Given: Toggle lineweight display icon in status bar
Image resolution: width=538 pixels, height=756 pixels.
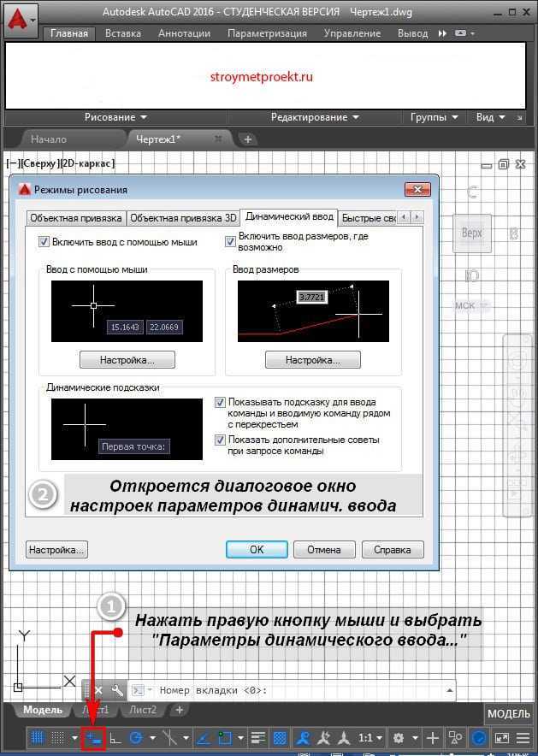Looking at the screenshot, I should [x=257, y=738].
